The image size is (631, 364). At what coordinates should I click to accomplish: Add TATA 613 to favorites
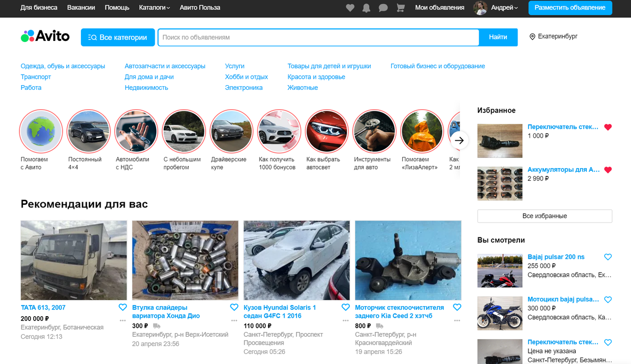tap(123, 307)
